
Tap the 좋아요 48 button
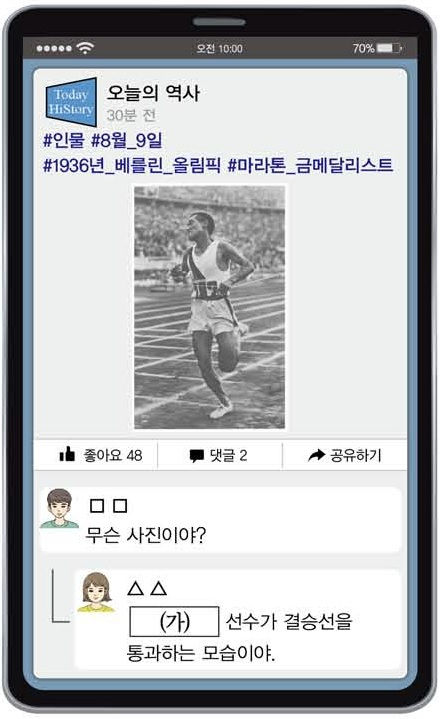100,455
